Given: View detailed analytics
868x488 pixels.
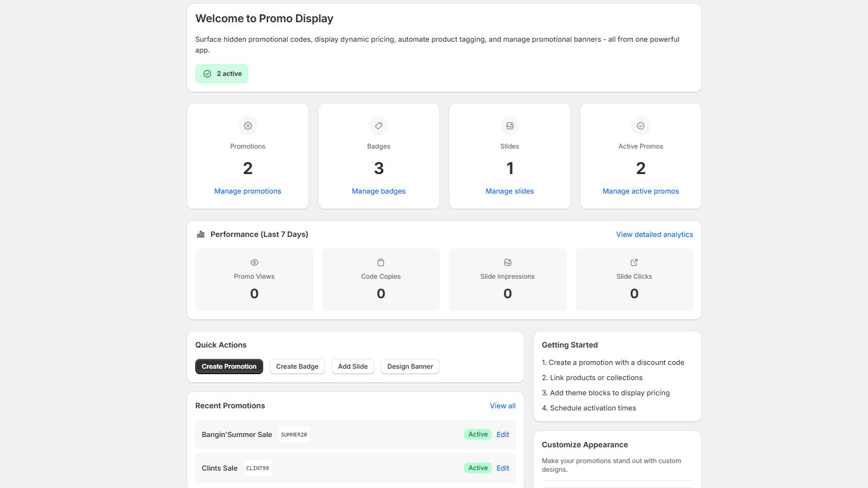Looking at the screenshot, I should coord(654,234).
